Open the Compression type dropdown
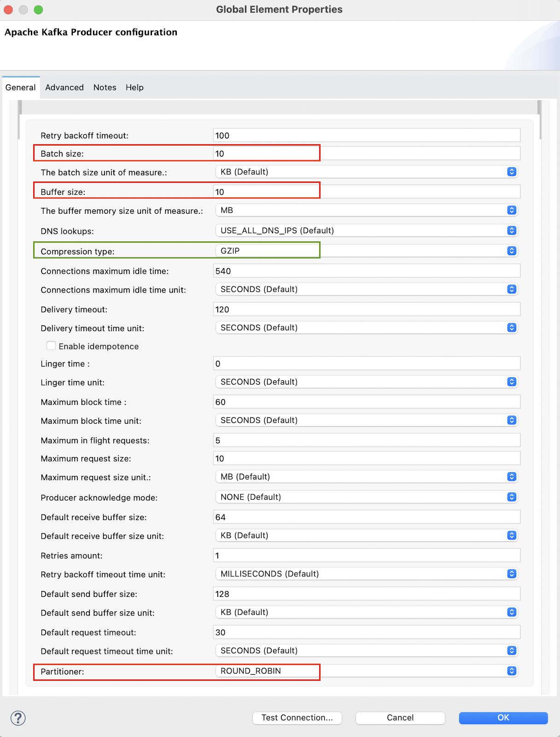 click(x=367, y=251)
